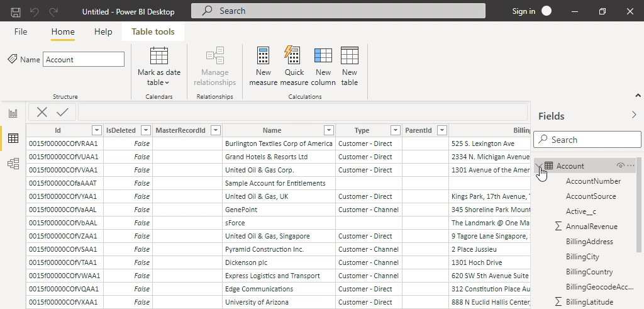Commit formula with checkmark icon
This screenshot has width=644, height=309.
point(62,112)
